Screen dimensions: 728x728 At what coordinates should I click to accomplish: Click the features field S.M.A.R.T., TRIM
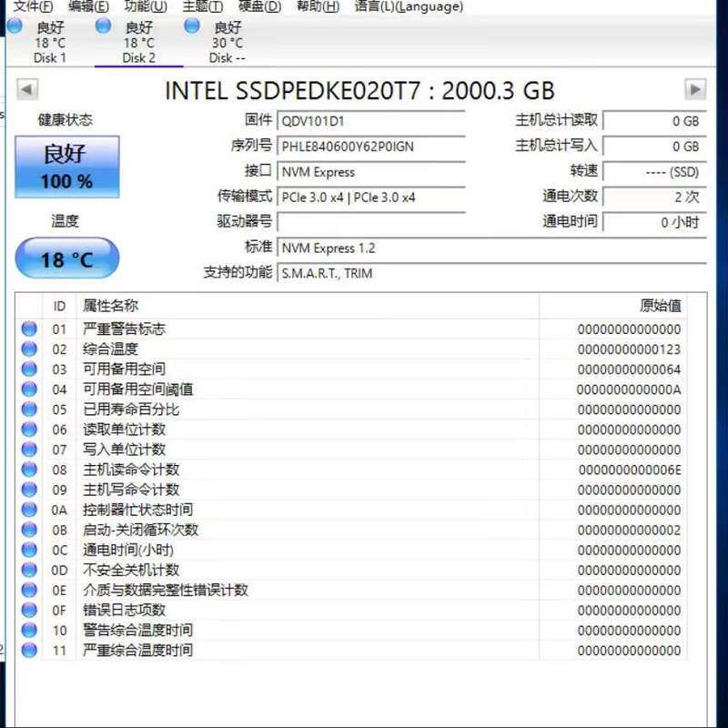tap(491, 273)
